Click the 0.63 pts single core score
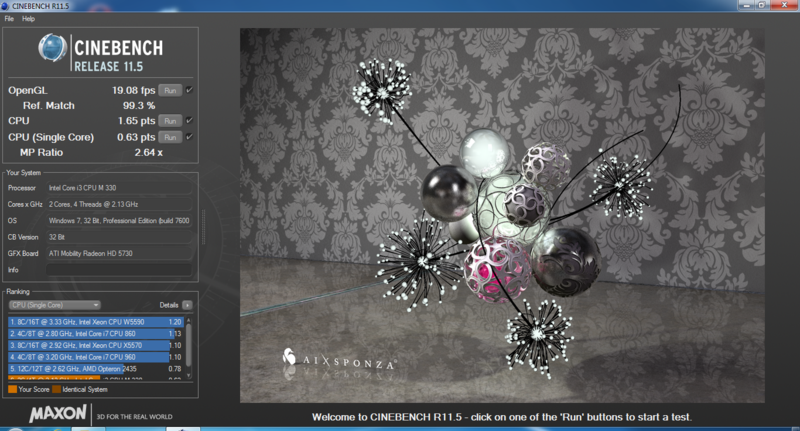The image size is (800, 431). pos(136,137)
